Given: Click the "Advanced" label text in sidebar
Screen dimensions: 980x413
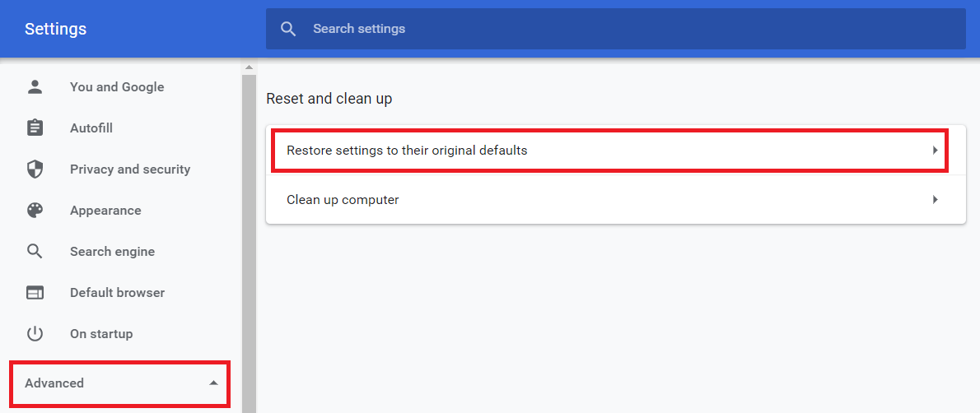Looking at the screenshot, I should (54, 383).
